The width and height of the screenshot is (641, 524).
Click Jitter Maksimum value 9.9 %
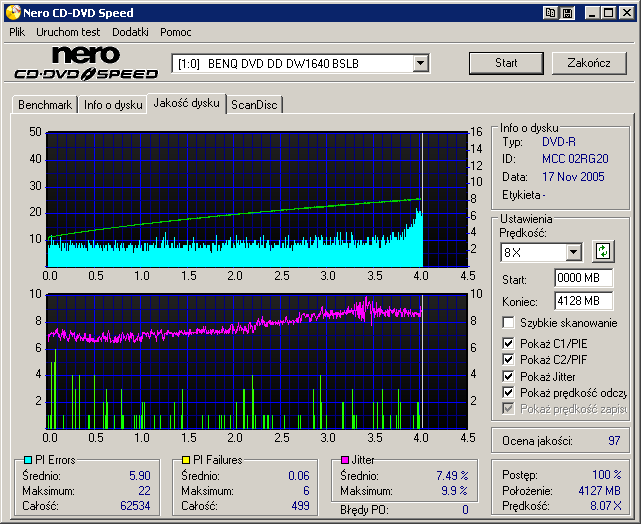click(454, 490)
